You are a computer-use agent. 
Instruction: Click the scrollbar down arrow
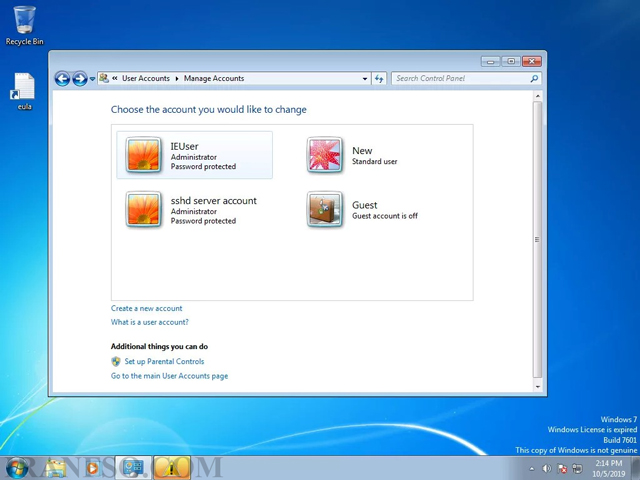538,386
